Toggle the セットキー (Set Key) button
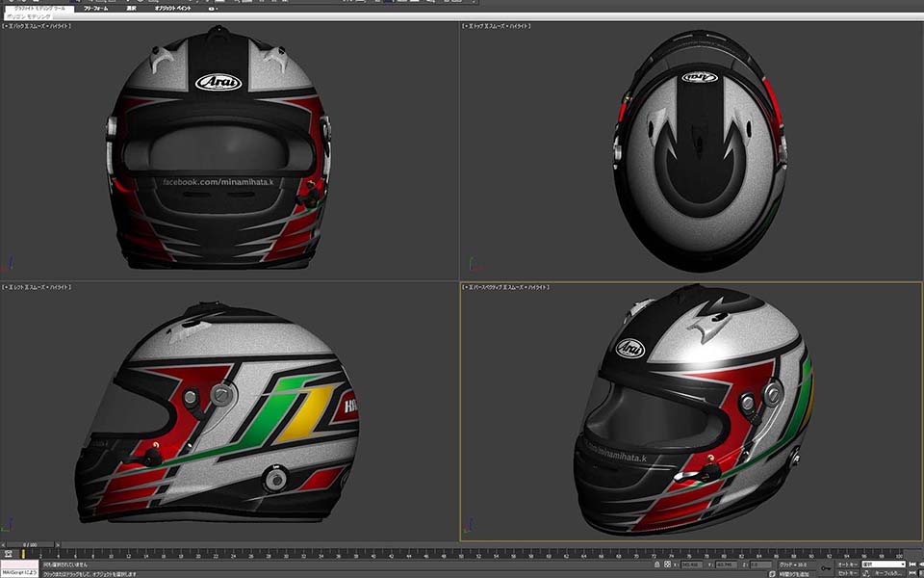Viewport: 924px width, 578px height. [x=847, y=573]
